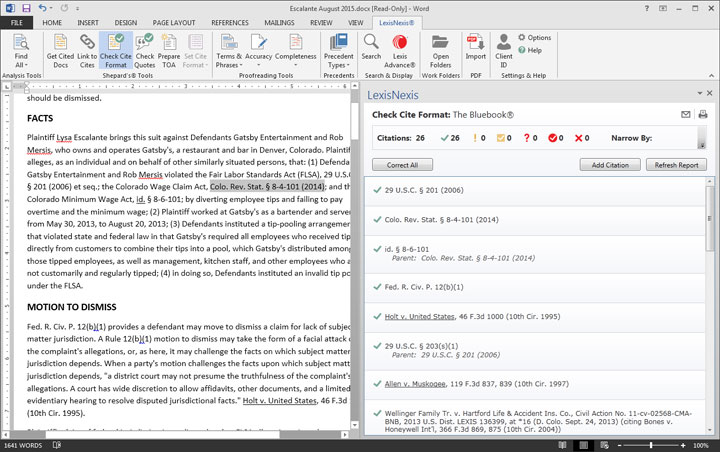Viewport: 720px width, 452px height.
Task: Filter by red X citations
Action: coord(582,138)
